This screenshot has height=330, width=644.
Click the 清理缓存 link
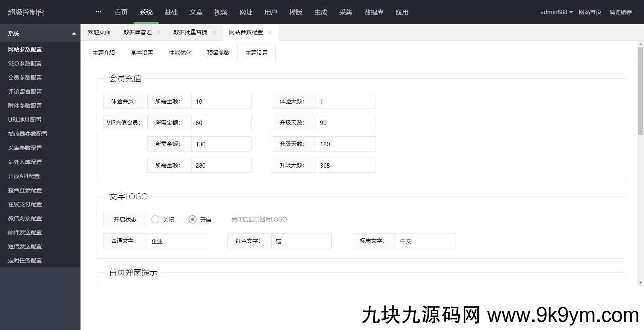tap(620, 12)
